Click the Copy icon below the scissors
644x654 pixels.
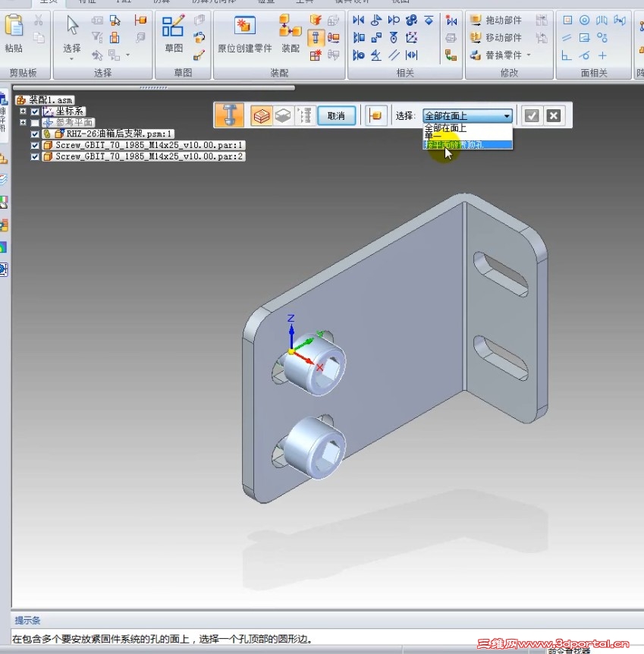point(39,38)
